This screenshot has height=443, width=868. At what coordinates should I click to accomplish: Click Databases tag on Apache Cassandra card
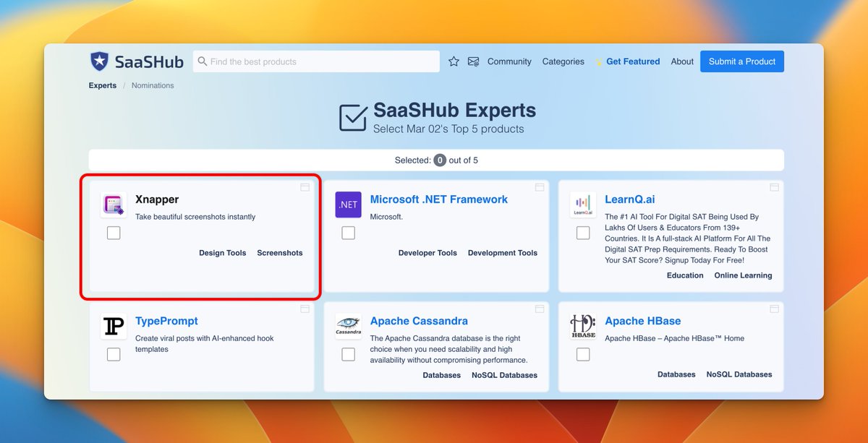pyautogui.click(x=442, y=375)
